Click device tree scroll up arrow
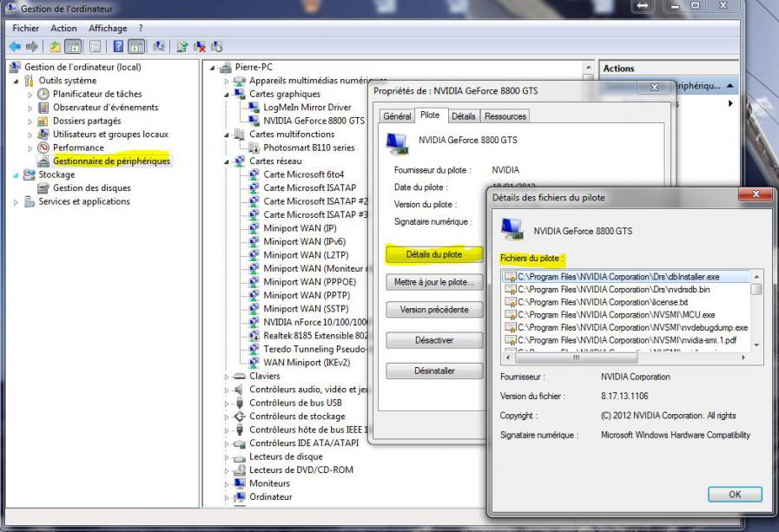779x532 pixels. 588,67
